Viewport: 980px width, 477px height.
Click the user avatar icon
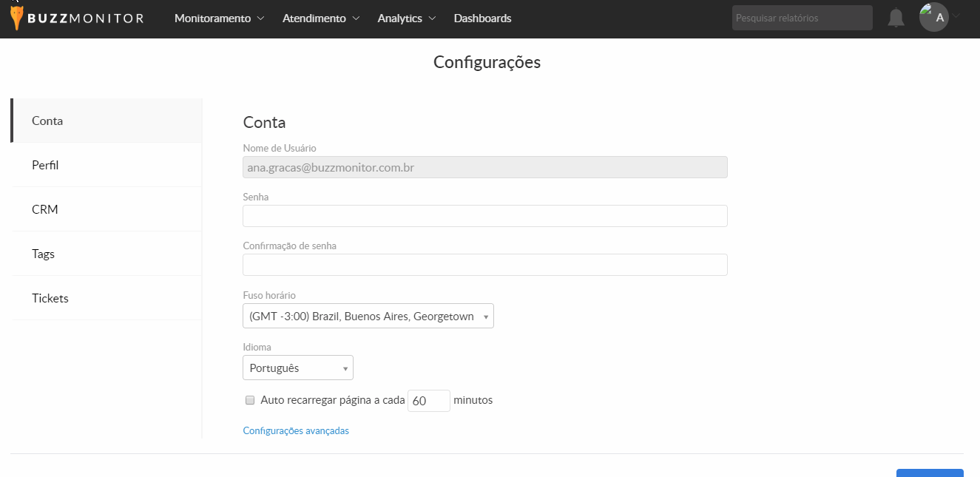933,17
